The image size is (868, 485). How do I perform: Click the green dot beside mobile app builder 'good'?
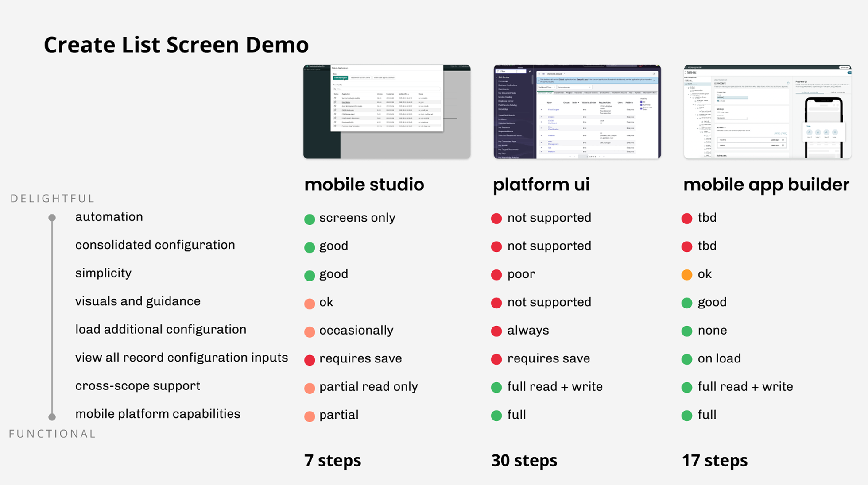pyautogui.click(x=687, y=303)
